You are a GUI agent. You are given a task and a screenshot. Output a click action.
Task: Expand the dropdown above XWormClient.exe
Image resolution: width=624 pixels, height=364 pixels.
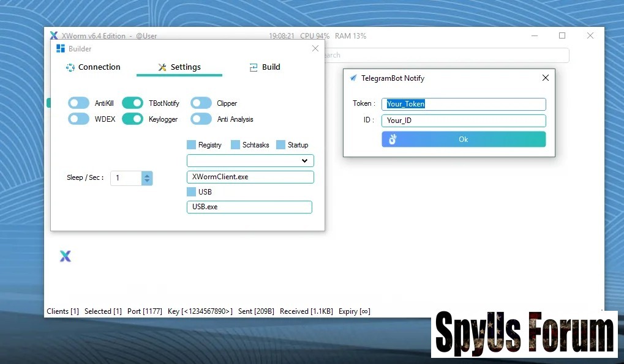(x=304, y=161)
